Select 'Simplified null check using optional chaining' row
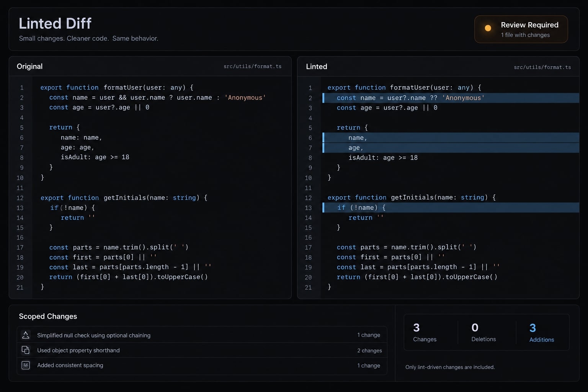This screenshot has width=588, height=392. [x=202, y=335]
